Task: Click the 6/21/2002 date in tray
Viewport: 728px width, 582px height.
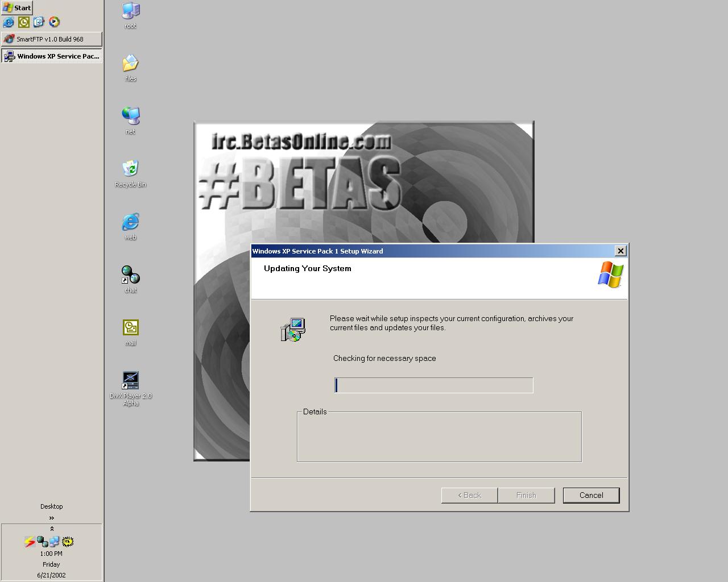Action: pyautogui.click(x=51, y=575)
